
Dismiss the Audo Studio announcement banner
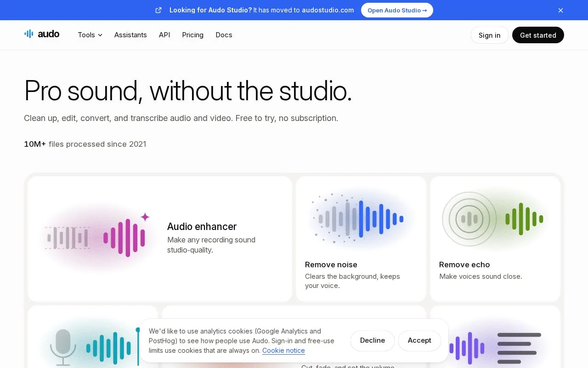click(x=560, y=10)
